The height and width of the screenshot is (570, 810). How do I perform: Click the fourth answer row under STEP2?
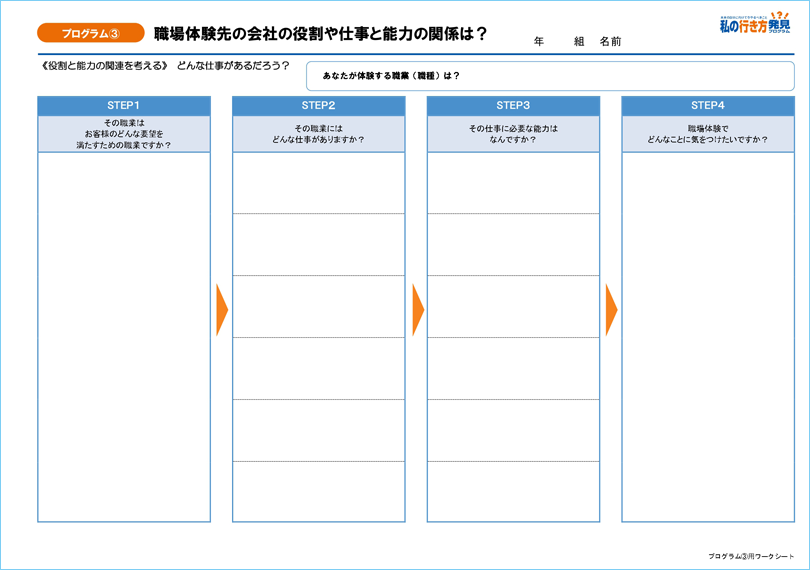point(319,368)
